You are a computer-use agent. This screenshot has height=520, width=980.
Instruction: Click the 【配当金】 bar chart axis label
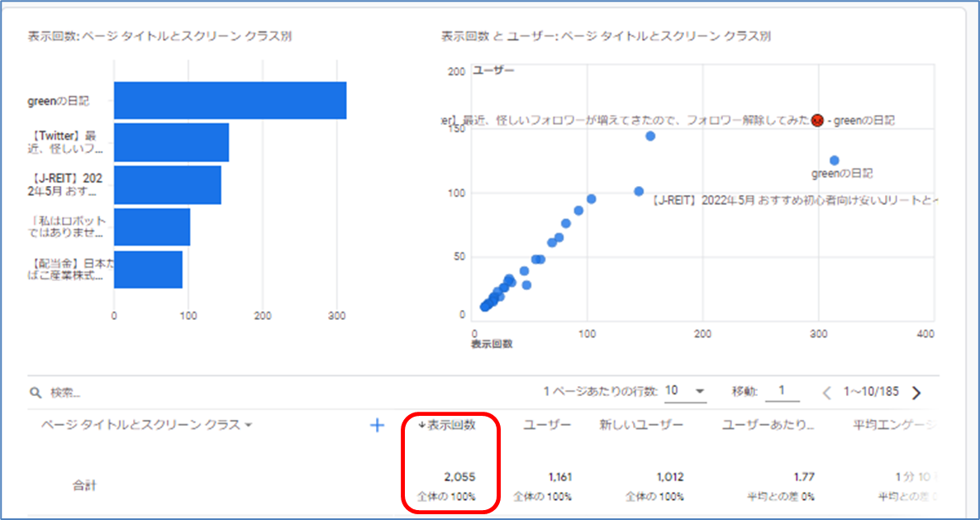(x=70, y=270)
